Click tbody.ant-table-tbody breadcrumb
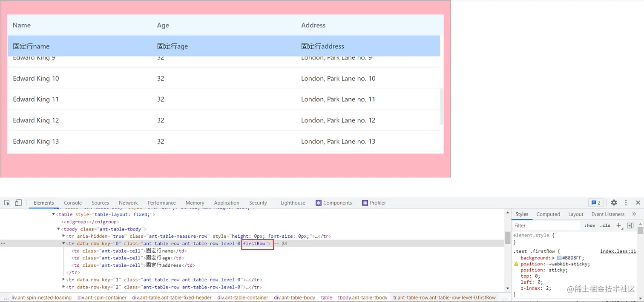Viewport: 644px width, 302px height. pyautogui.click(x=363, y=297)
